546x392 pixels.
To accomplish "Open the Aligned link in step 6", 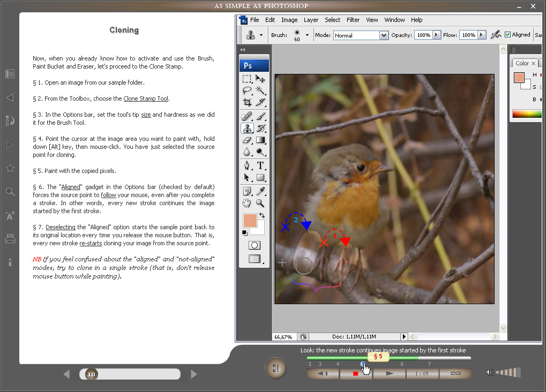I will tap(71, 187).
